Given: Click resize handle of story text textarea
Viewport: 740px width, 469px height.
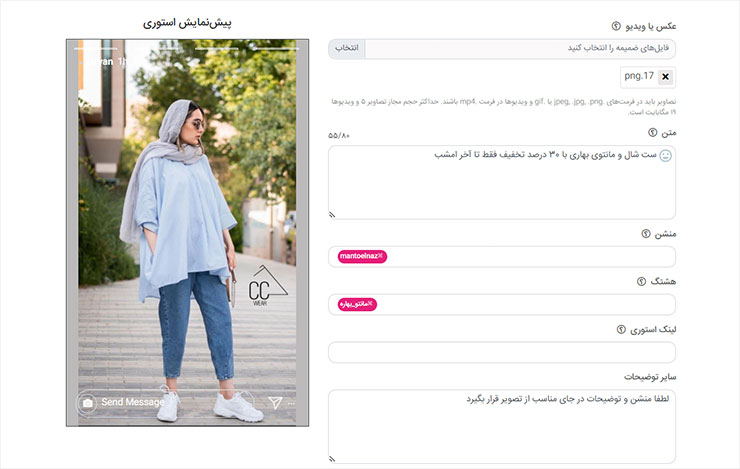Looking at the screenshot, I should pyautogui.click(x=332, y=215).
